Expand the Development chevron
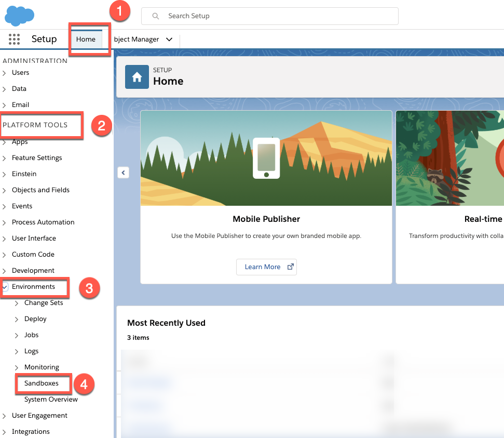This screenshot has height=438, width=504. (4, 271)
